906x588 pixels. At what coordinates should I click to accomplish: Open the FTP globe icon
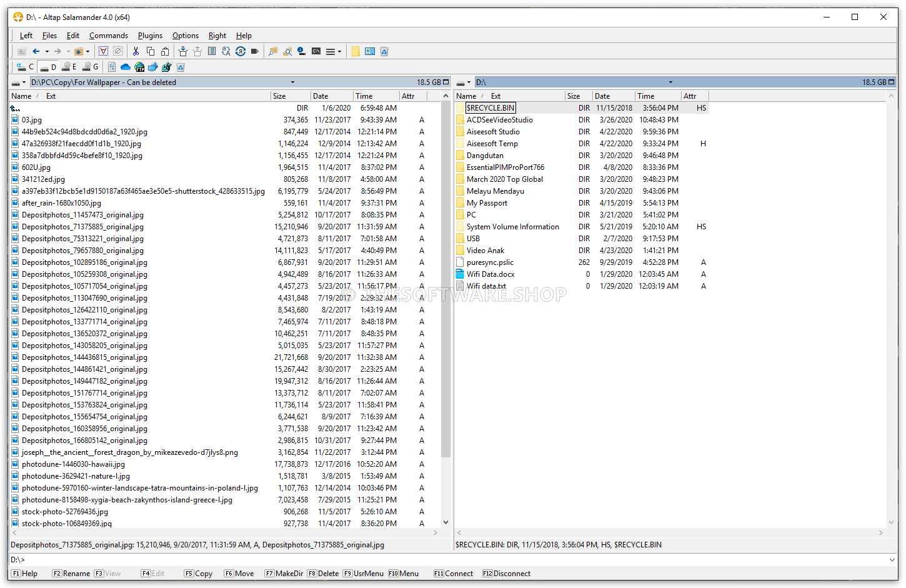point(139,67)
